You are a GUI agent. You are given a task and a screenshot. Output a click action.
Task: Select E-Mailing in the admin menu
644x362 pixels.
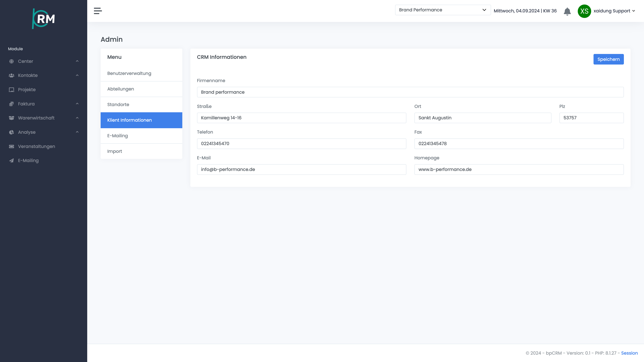click(141, 136)
